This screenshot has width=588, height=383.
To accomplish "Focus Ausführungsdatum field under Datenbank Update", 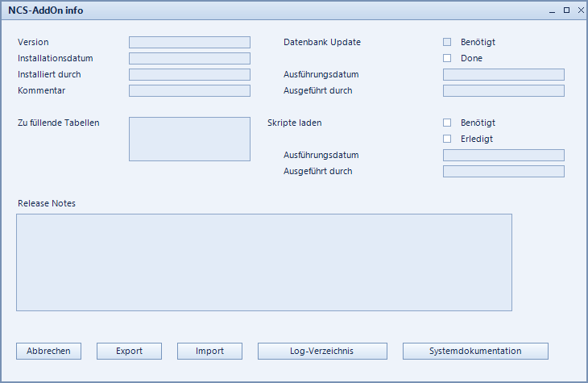I will click(x=503, y=75).
